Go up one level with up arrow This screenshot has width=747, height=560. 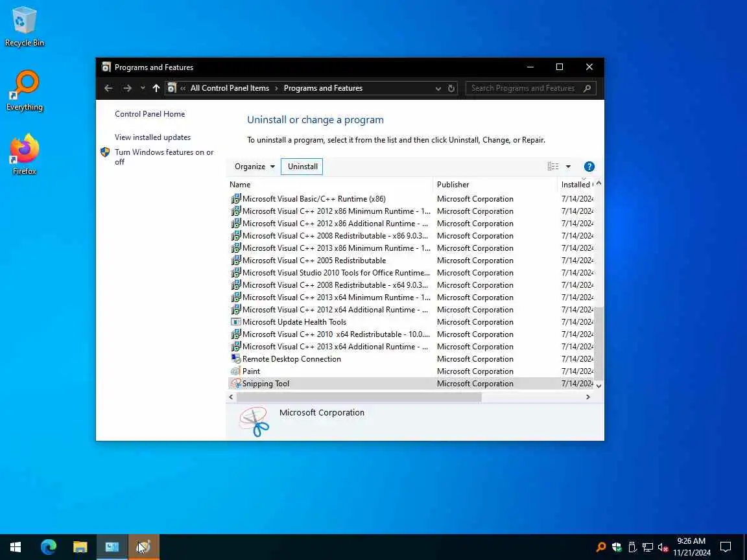click(156, 88)
